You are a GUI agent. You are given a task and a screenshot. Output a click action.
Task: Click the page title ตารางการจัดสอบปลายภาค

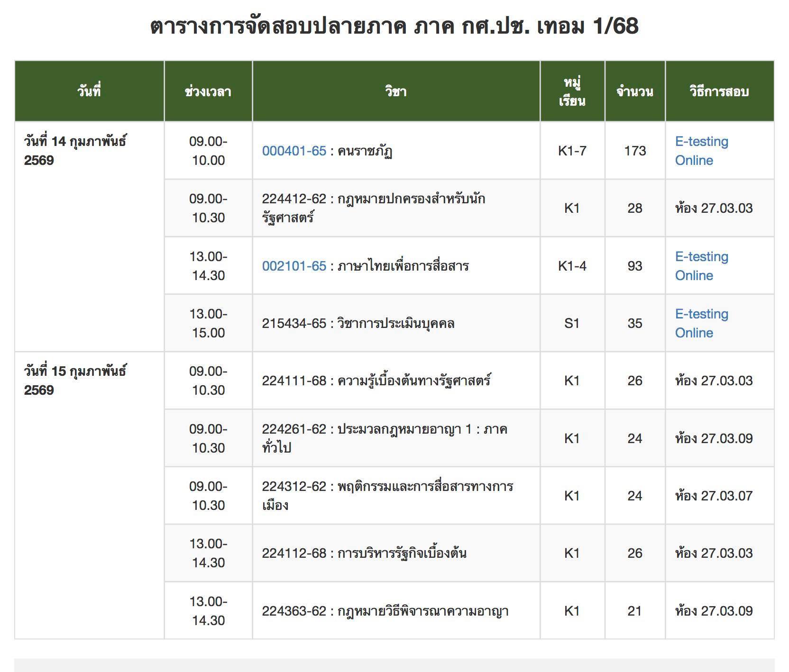394,28
